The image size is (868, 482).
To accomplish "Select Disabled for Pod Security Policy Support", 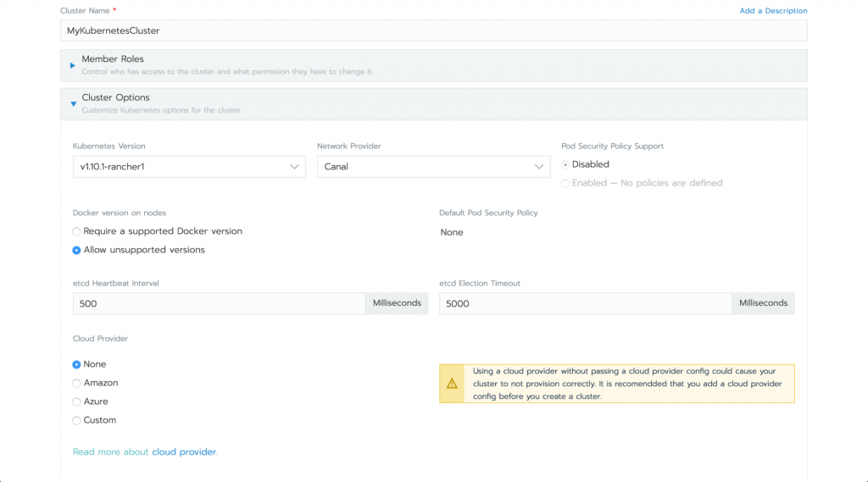I will pyautogui.click(x=565, y=164).
